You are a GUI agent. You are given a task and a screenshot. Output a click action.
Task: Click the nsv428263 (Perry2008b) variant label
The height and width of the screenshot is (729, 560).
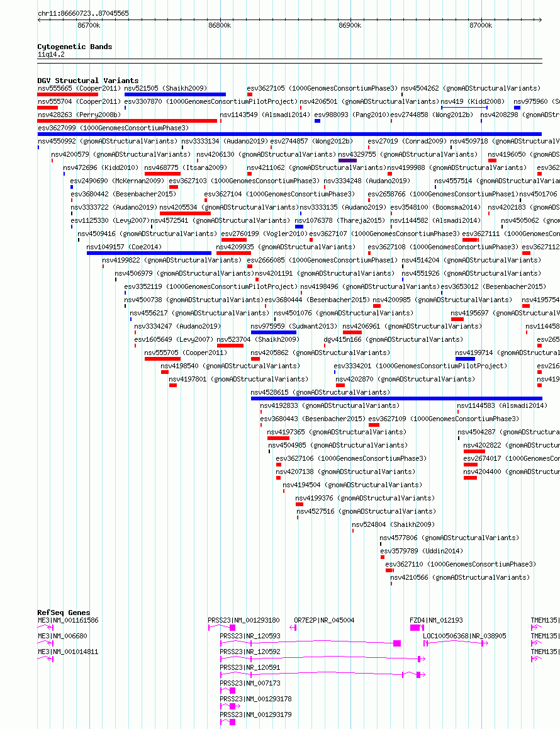coord(79,115)
